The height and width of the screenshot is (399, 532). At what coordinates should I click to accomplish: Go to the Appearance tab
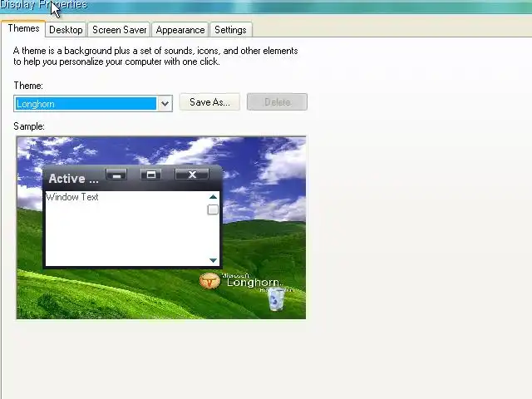180,30
